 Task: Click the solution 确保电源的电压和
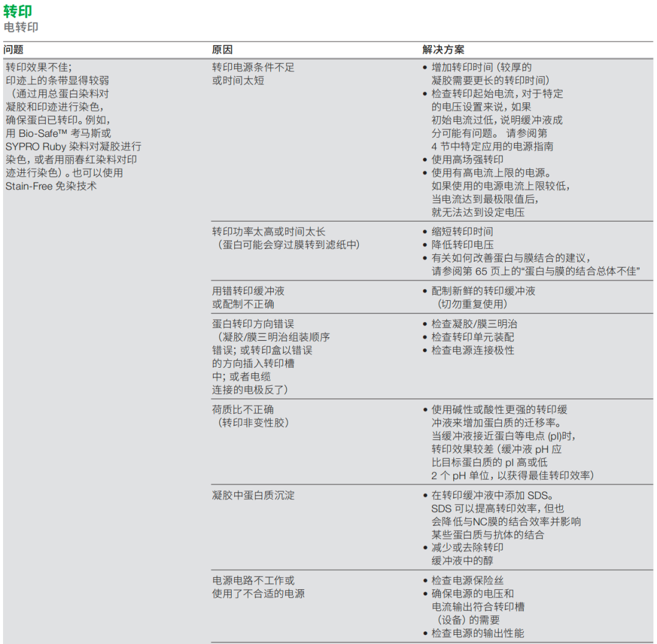pyautogui.click(x=473, y=593)
